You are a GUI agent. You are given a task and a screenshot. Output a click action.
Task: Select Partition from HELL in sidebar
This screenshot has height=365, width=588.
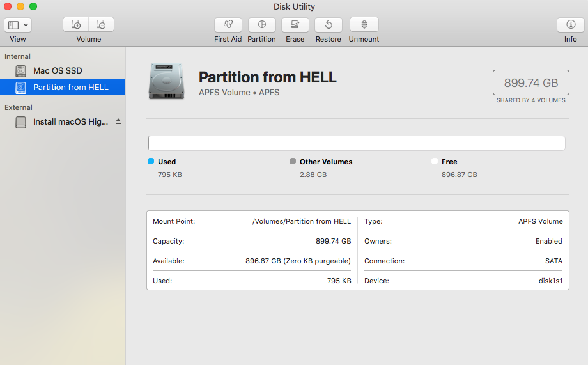pos(63,87)
